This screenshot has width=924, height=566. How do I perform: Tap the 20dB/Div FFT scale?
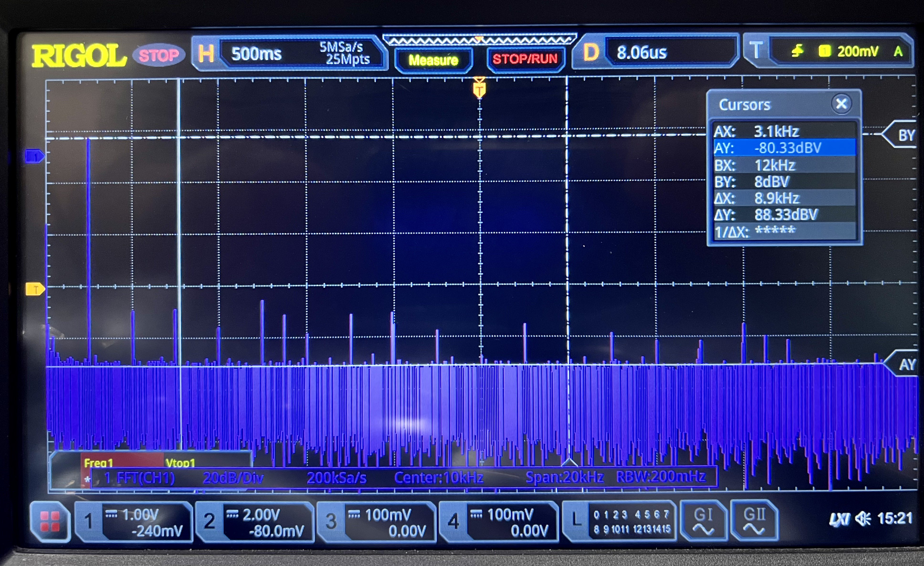pyautogui.click(x=233, y=478)
